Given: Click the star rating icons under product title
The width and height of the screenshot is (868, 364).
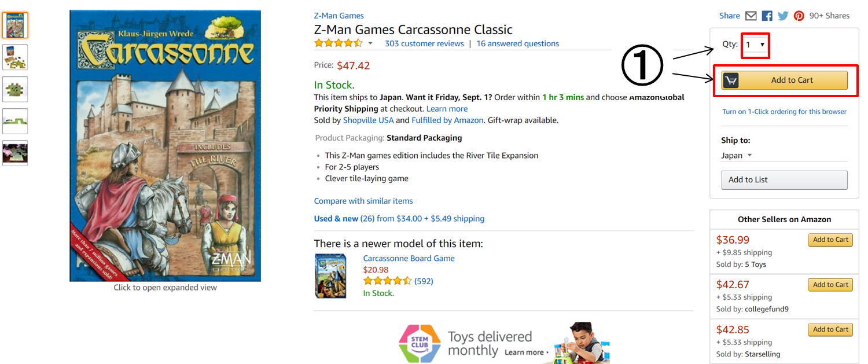Looking at the screenshot, I should 339,43.
